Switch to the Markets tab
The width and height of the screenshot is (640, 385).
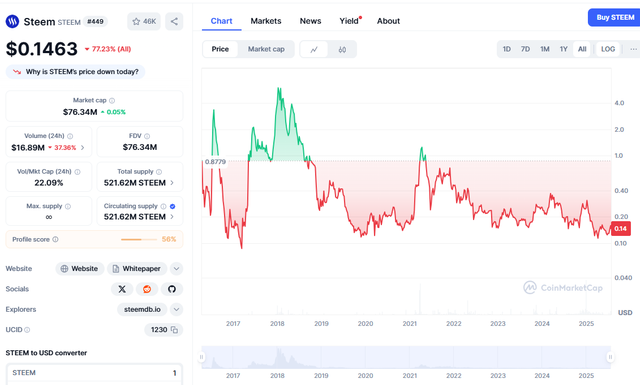tap(266, 21)
